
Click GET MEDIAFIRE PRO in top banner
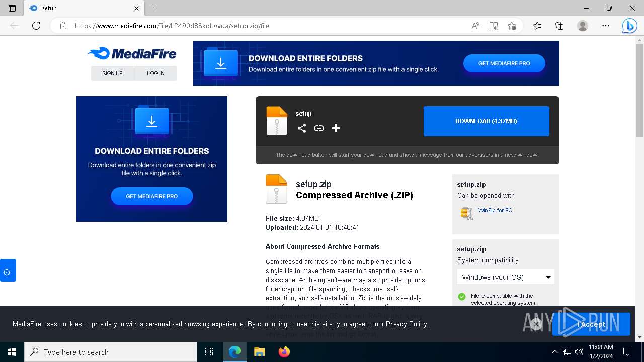click(x=504, y=63)
